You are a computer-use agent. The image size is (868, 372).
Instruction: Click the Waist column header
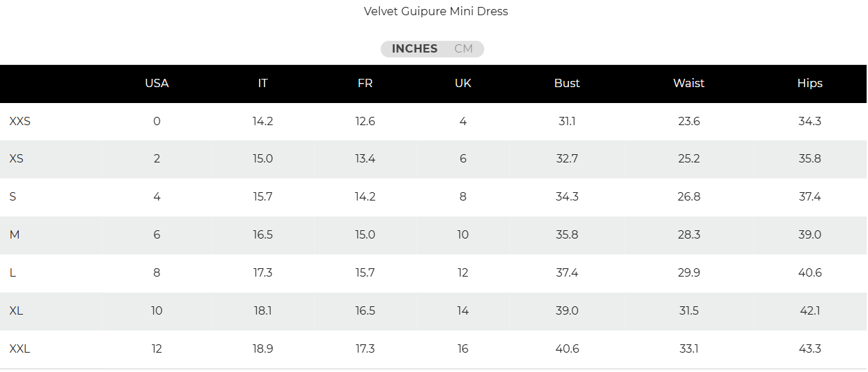tap(688, 83)
